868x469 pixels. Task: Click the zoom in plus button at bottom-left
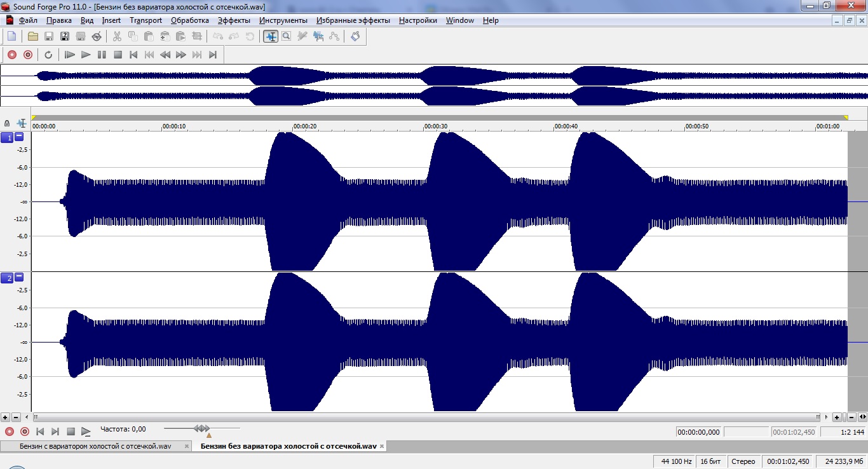[6, 418]
